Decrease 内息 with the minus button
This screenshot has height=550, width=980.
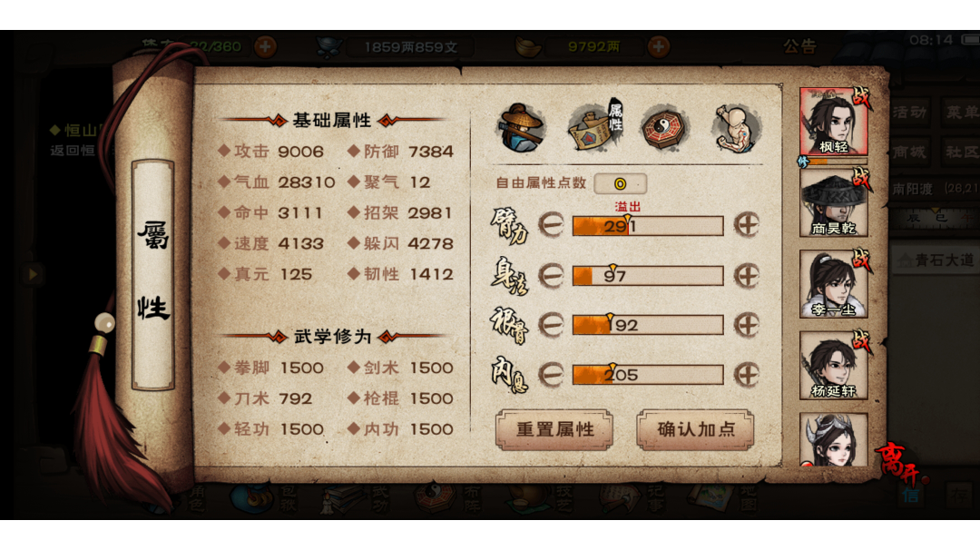(x=551, y=375)
